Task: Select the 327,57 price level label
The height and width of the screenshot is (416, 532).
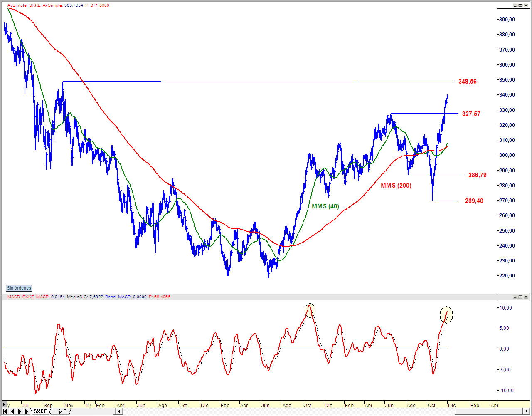Action: (471, 114)
